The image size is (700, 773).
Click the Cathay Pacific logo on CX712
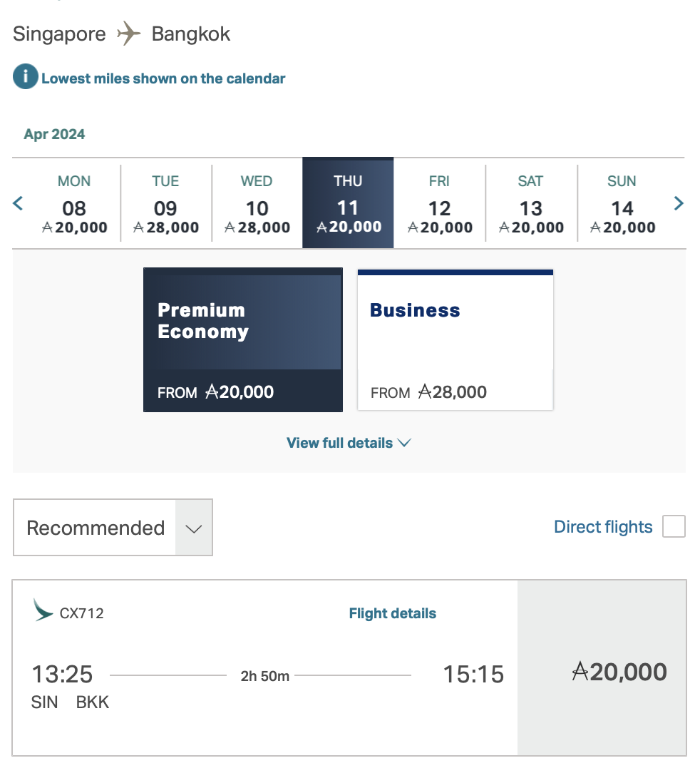point(43,610)
